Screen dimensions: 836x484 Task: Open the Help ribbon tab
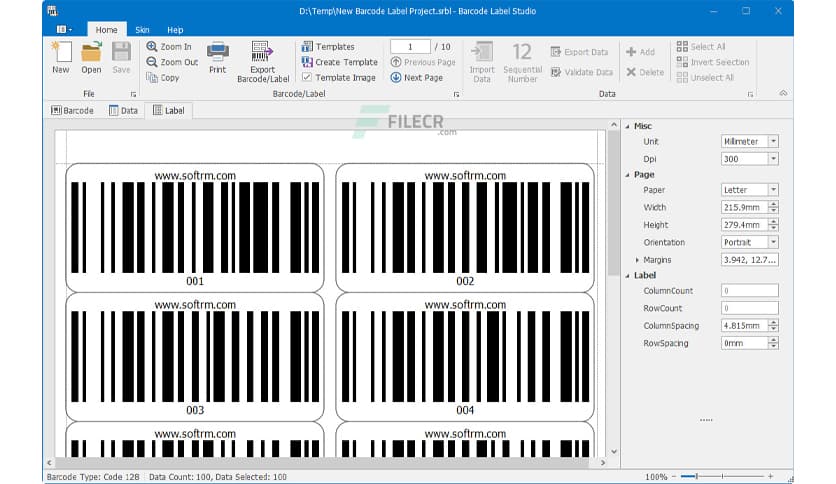coord(175,30)
